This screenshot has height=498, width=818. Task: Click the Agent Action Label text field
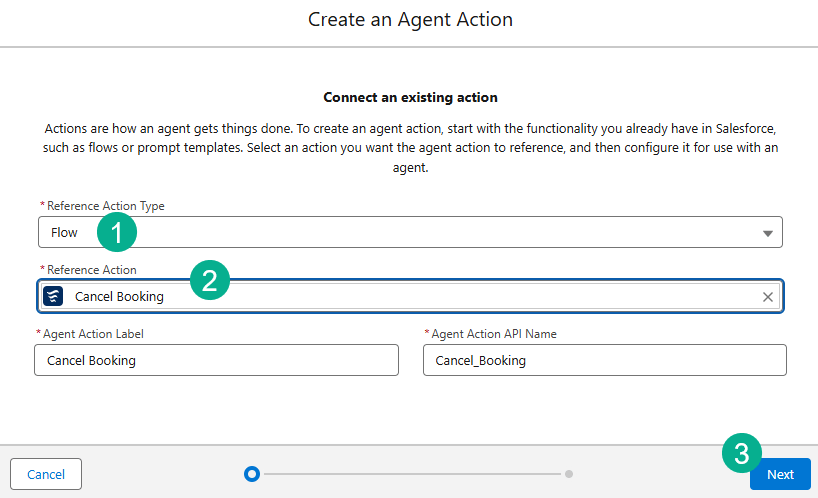[x=216, y=360]
